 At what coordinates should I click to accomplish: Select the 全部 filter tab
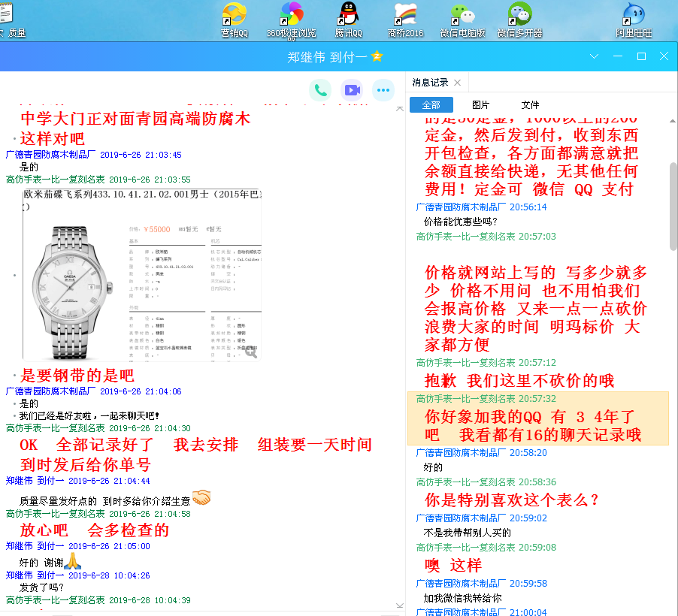(x=431, y=105)
